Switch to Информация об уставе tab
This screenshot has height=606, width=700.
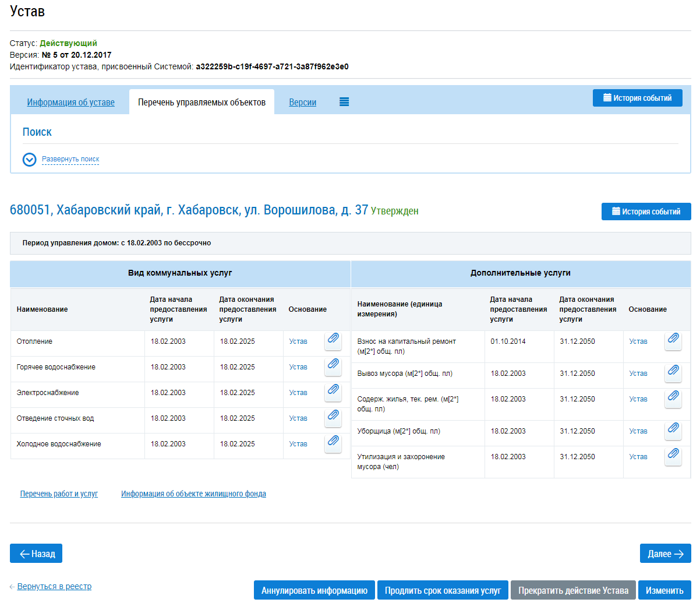click(x=70, y=103)
